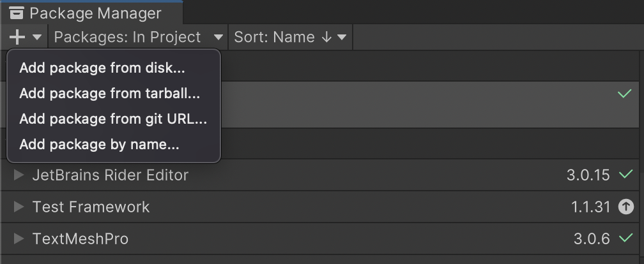
Task: Click the green checkmark next to JetBrains Rider 3.0.15
Action: (x=625, y=175)
